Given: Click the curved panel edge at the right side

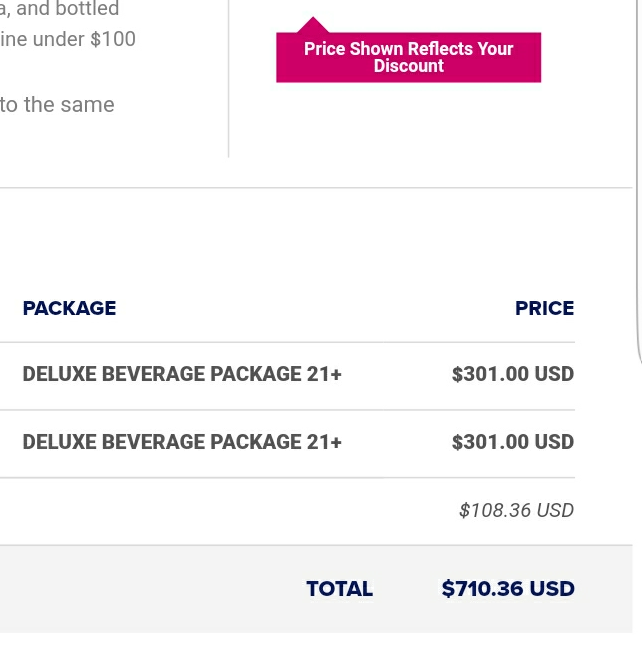Looking at the screenshot, I should pos(638,182).
